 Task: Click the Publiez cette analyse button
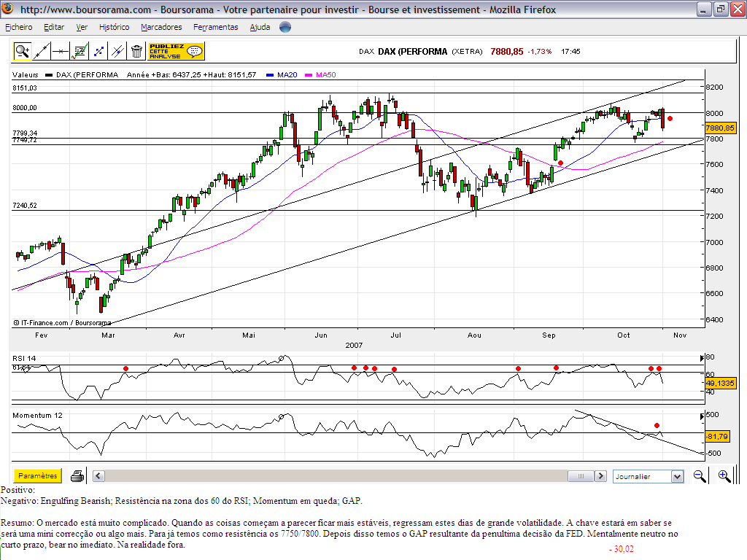tap(177, 51)
